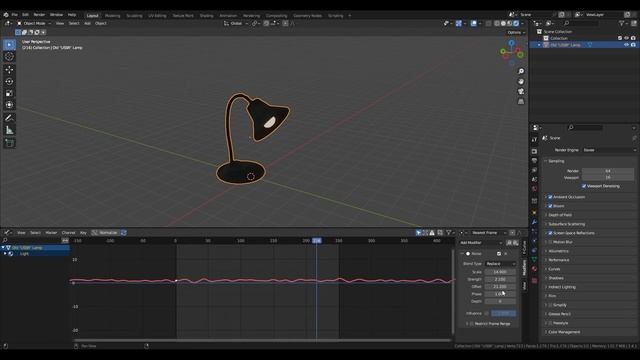Hide Old USBF Lamp with eye icon
Viewport: 640px width, 360px height.
coord(626,45)
